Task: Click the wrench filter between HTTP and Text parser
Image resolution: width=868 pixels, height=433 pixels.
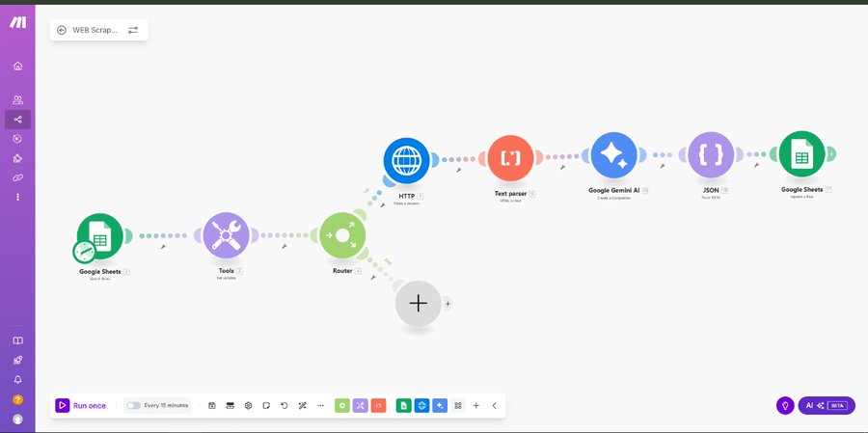Action: (x=458, y=170)
